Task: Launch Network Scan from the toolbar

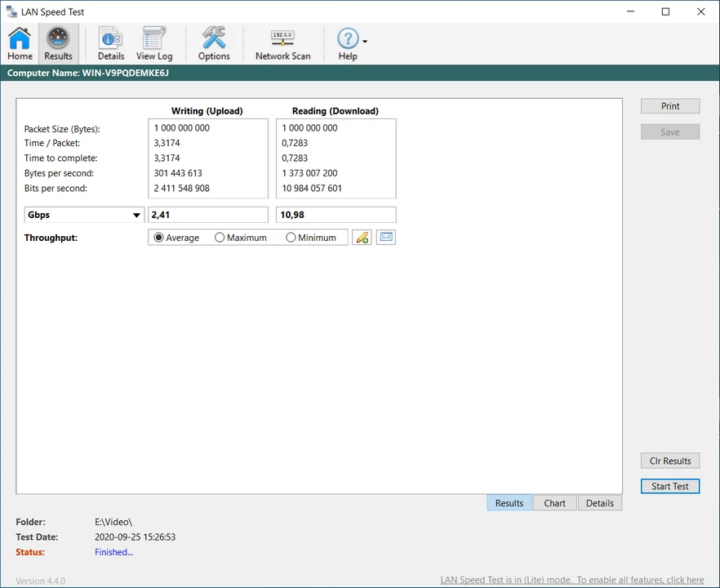Action: tap(282, 43)
